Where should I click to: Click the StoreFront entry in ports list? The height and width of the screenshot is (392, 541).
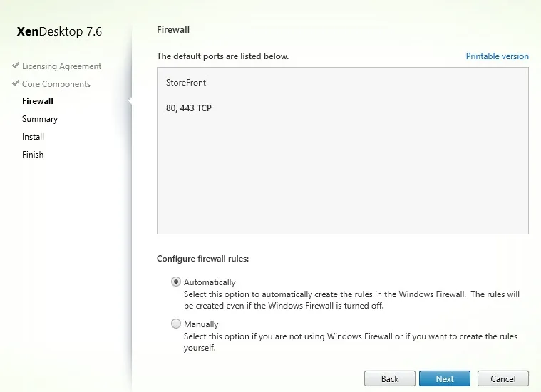[x=186, y=83]
